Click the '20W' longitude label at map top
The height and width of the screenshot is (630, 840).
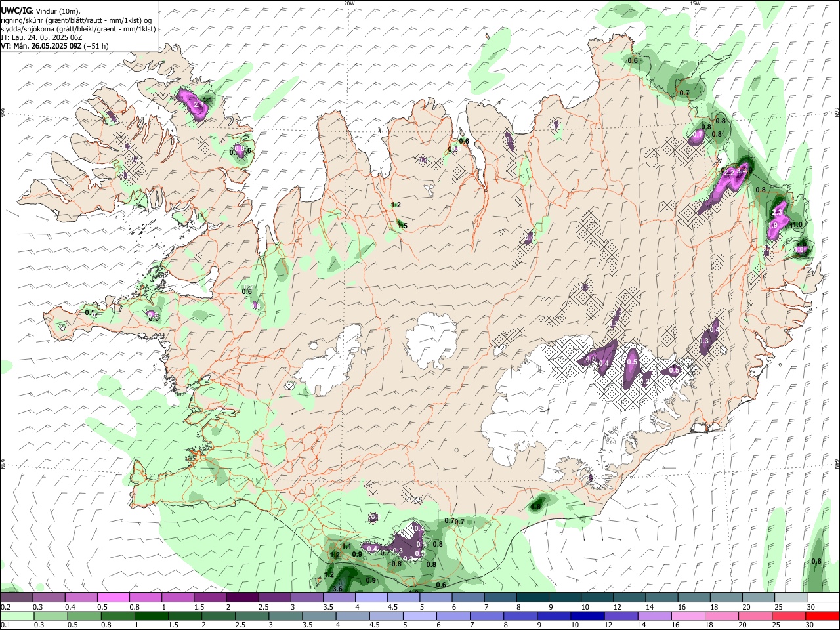(x=349, y=3)
